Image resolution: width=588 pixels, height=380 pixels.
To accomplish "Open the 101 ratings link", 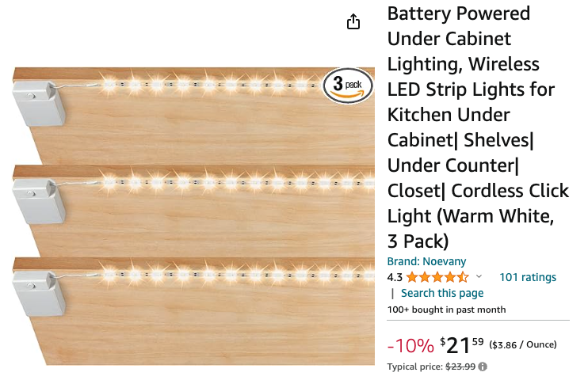I will click(x=527, y=277).
